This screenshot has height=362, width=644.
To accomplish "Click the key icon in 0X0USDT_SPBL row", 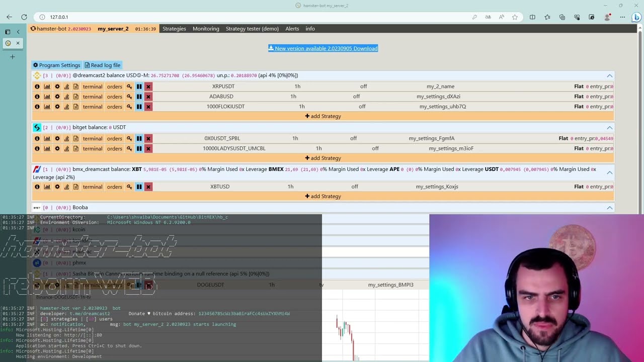I will click(x=129, y=138).
